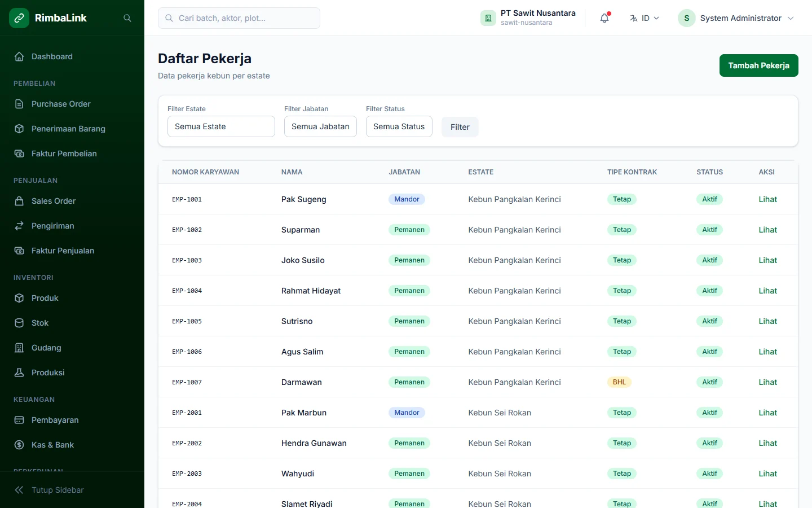812x508 pixels.
Task: Open the Stok menu item
Action: click(72, 323)
